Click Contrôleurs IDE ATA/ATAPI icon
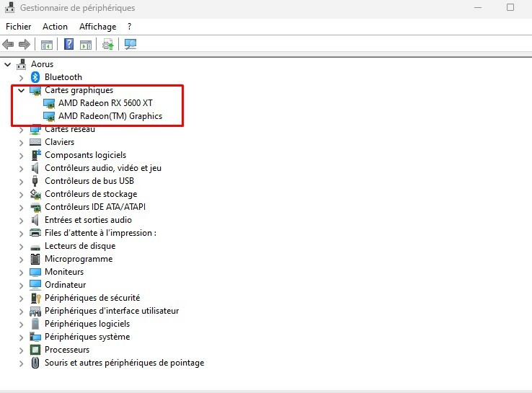The width and height of the screenshot is (532, 393). click(35, 207)
